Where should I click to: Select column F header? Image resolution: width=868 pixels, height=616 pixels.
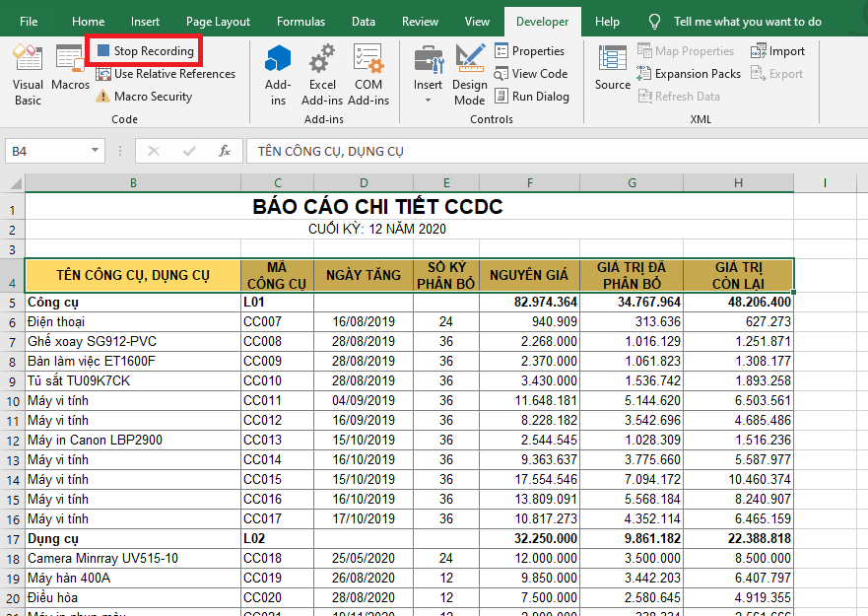[x=530, y=182]
